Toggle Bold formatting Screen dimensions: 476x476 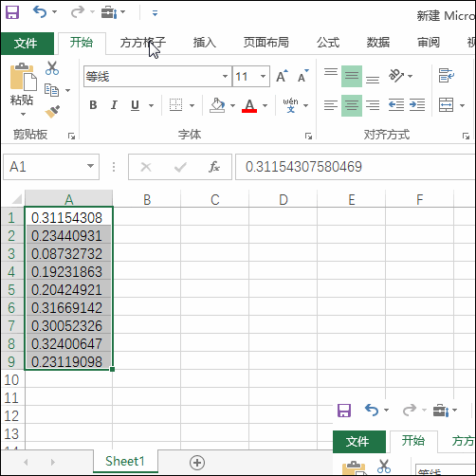[x=93, y=105]
